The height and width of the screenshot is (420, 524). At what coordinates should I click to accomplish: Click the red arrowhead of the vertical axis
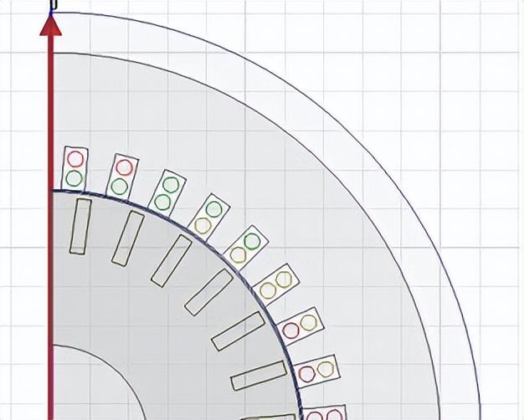point(51,26)
